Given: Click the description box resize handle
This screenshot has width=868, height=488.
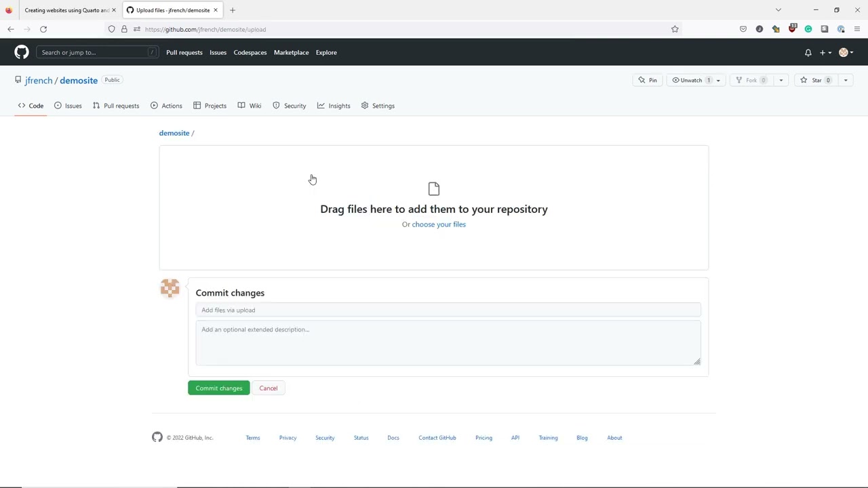Looking at the screenshot, I should pos(696,361).
